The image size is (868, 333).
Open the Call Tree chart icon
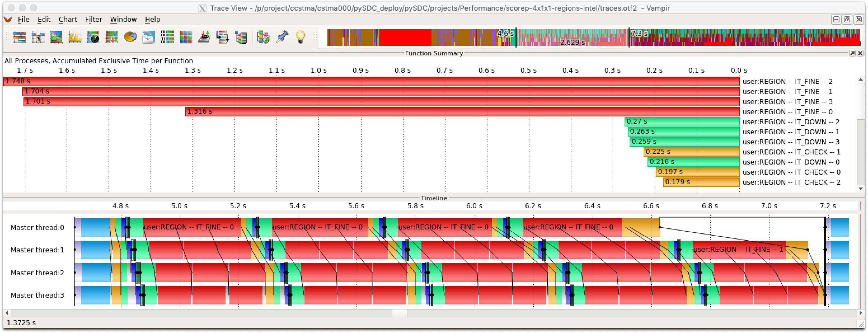[222, 37]
